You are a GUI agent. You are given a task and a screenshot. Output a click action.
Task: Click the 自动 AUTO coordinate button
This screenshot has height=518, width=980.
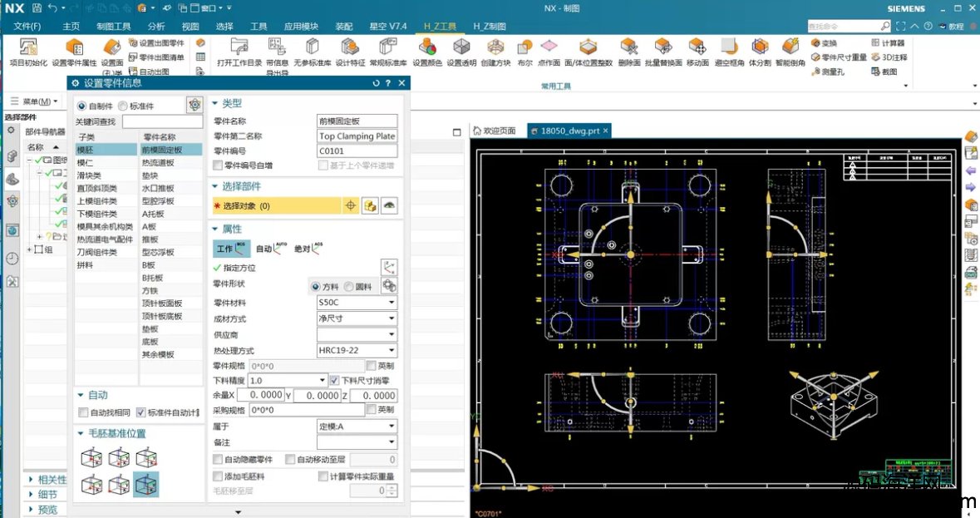pyautogui.click(x=271, y=249)
